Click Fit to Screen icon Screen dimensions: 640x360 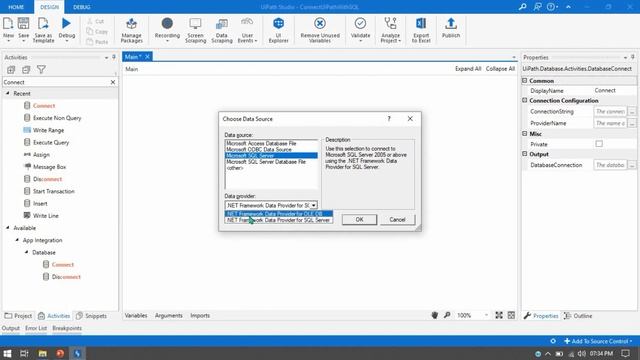(499, 315)
